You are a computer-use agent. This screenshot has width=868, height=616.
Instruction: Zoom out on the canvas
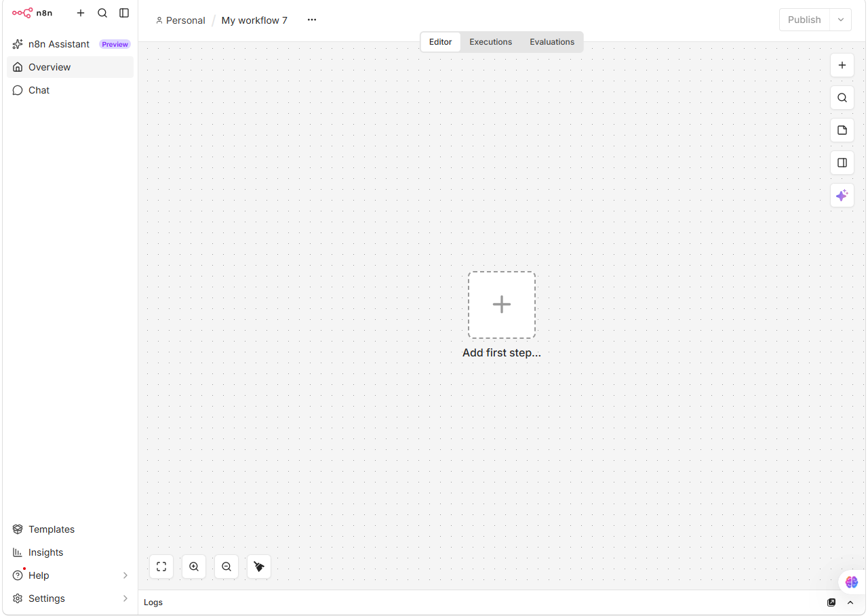coord(226,567)
